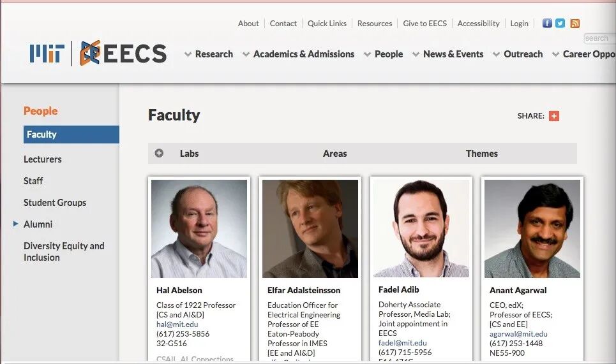Click the red SHARE plus icon
The image size is (616, 364).
(x=554, y=116)
